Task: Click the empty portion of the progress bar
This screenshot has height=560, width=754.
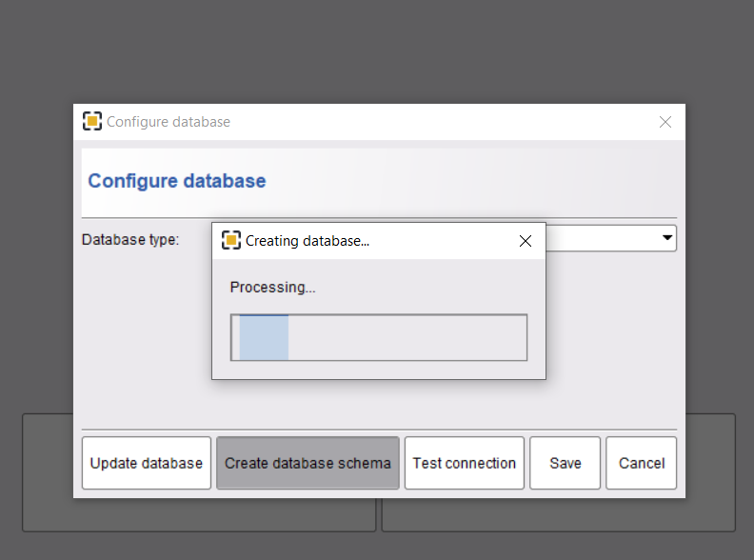Action: (x=407, y=337)
